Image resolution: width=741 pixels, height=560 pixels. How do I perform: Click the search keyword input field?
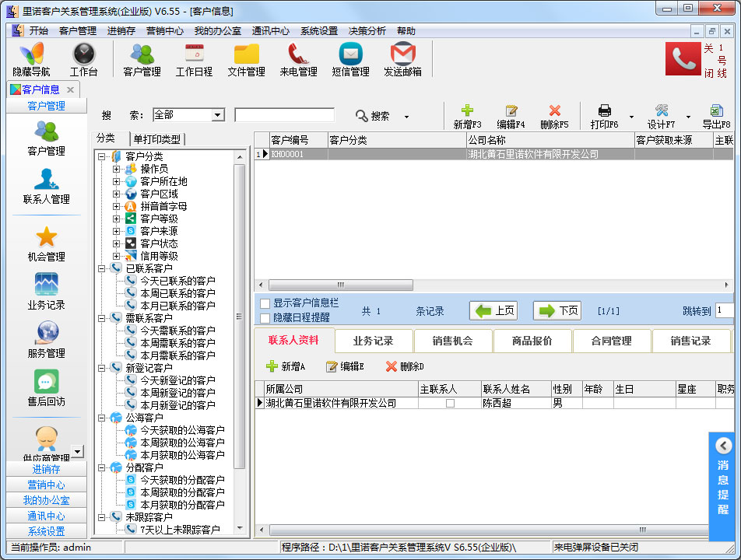click(x=284, y=115)
